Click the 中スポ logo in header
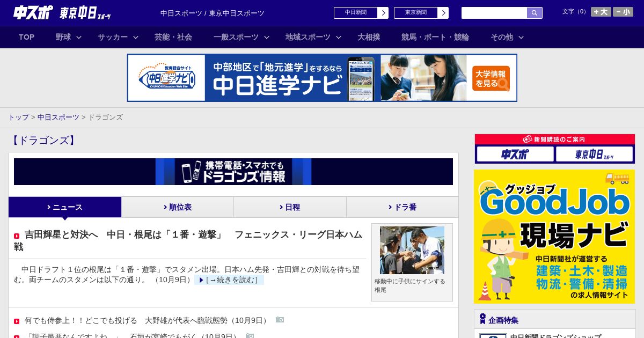Screen dimensions: 644x338 click(33, 13)
